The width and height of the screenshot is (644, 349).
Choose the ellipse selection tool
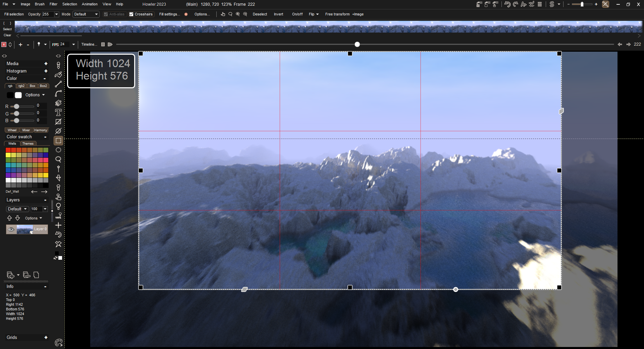pyautogui.click(x=58, y=150)
